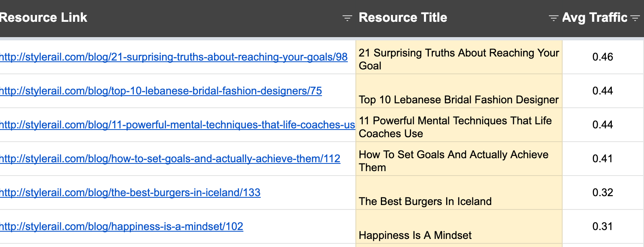Open the happiness-is-a-mindset link

pos(121,226)
